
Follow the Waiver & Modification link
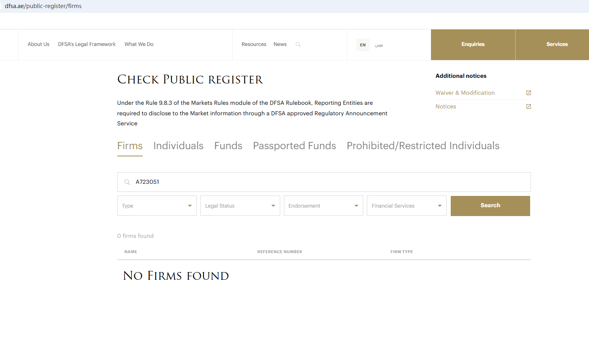[465, 93]
